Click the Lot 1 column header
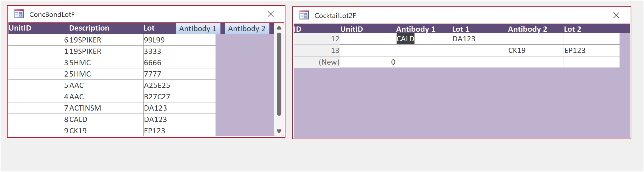This screenshot has height=172, width=644. [x=460, y=29]
